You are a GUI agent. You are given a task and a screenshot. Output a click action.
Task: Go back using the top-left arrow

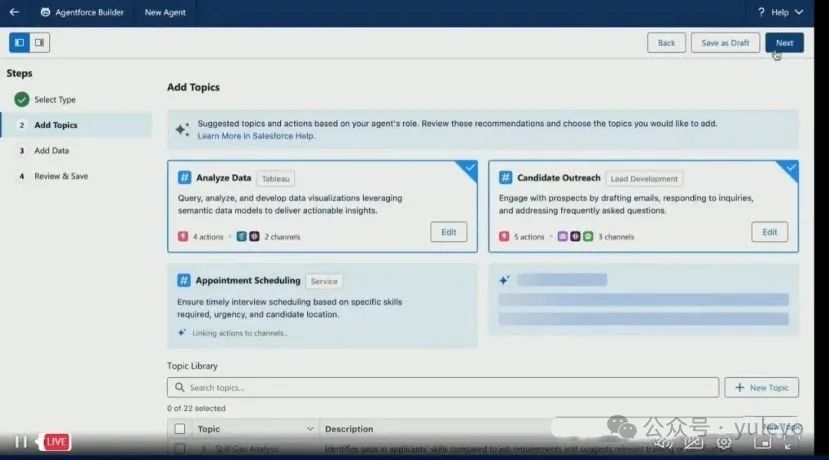click(x=14, y=12)
